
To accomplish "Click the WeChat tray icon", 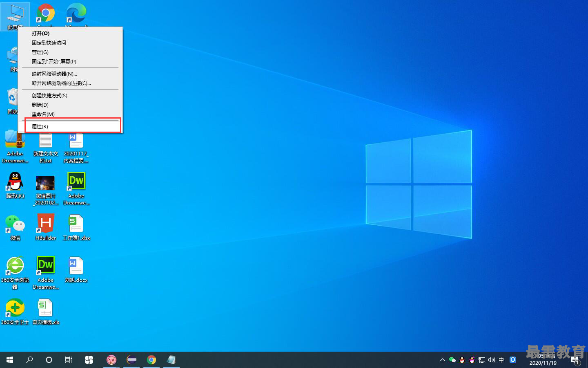I will pyautogui.click(x=452, y=360).
